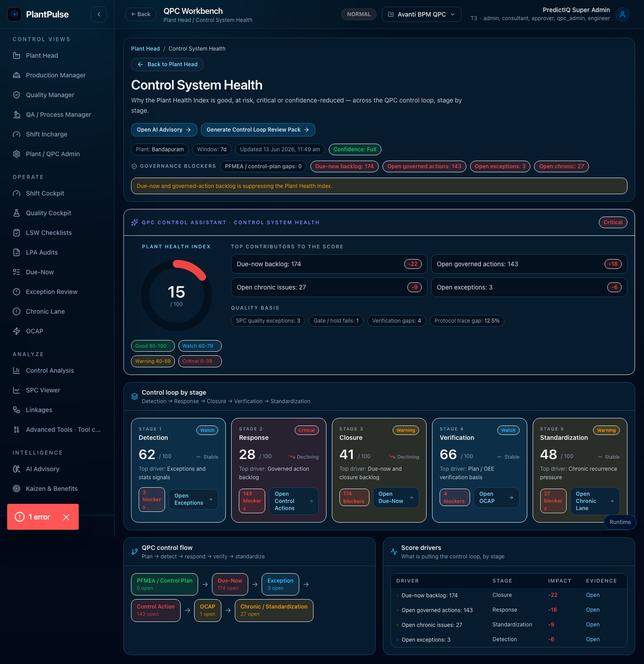Open Exceptions from Detection stage
Viewport: 644px width, 664px height.
click(193, 499)
